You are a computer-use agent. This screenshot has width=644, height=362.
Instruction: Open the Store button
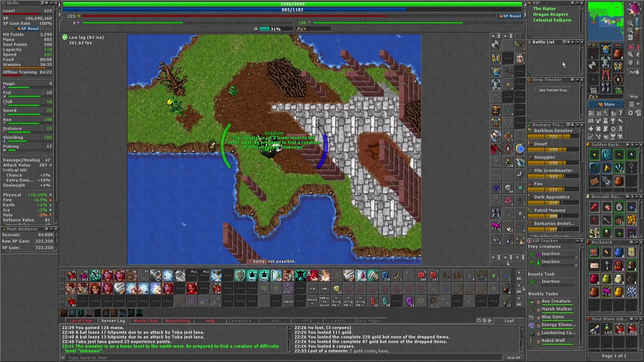point(606,104)
